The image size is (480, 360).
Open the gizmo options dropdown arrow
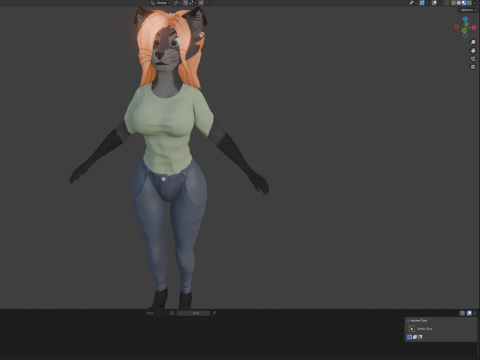[x=427, y=3]
